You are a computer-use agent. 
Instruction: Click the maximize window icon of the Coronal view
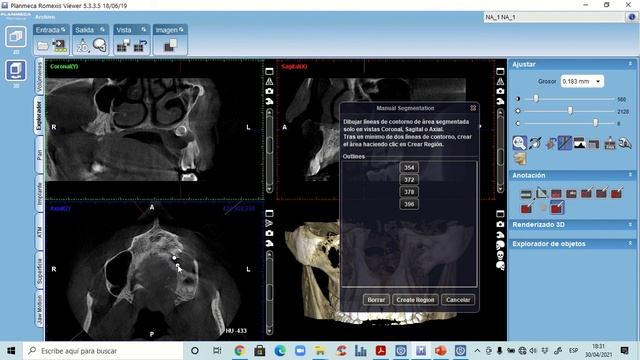(269, 71)
